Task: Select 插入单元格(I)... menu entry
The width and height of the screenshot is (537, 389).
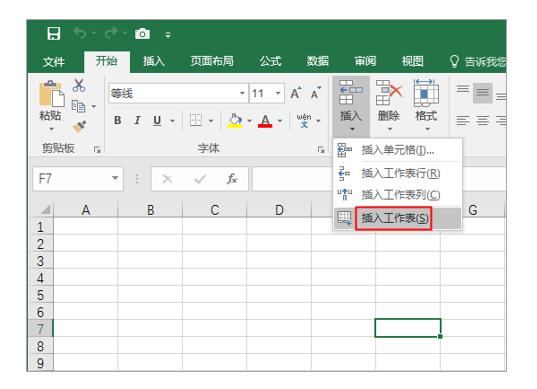Action: 397,150
